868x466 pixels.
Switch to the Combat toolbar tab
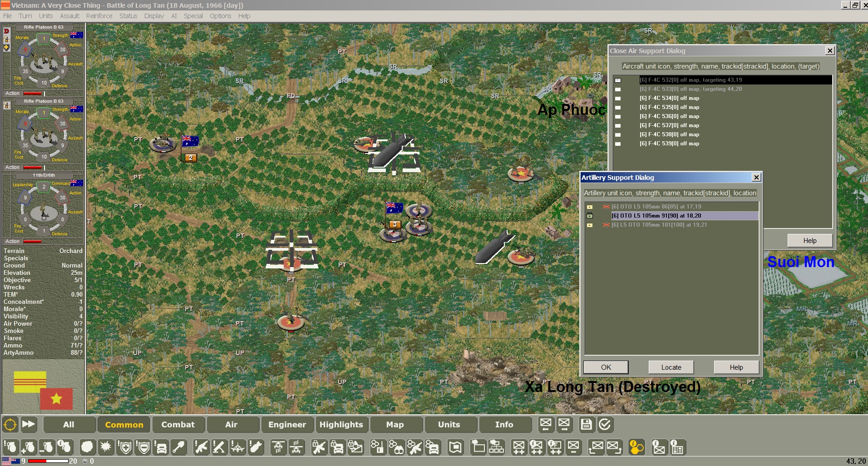point(178,425)
